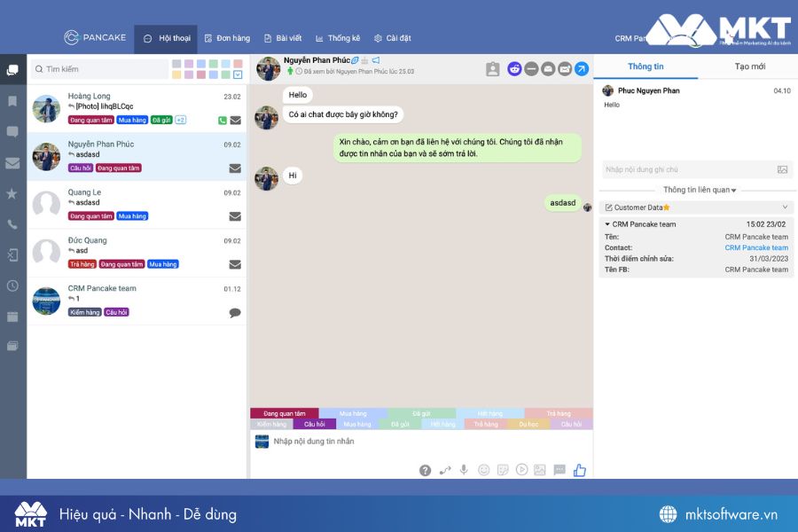This screenshot has width=798, height=532.
Task: Open Đức Quang conversation
Action: 137,253
